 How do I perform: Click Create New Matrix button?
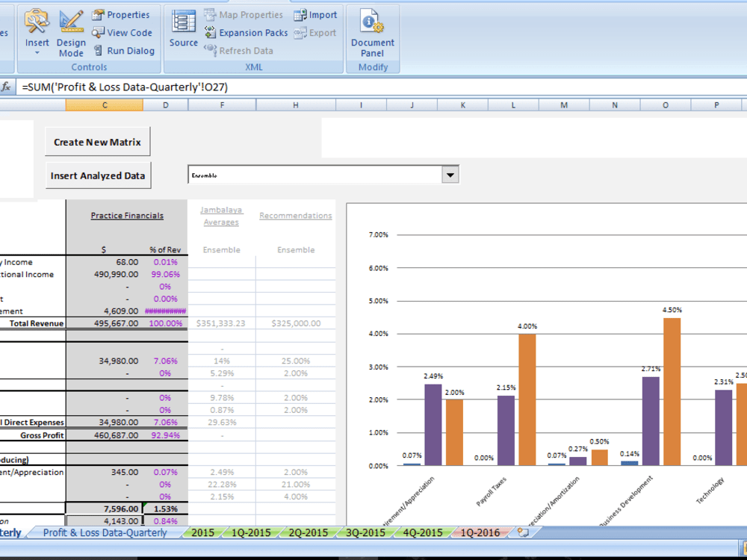98,141
